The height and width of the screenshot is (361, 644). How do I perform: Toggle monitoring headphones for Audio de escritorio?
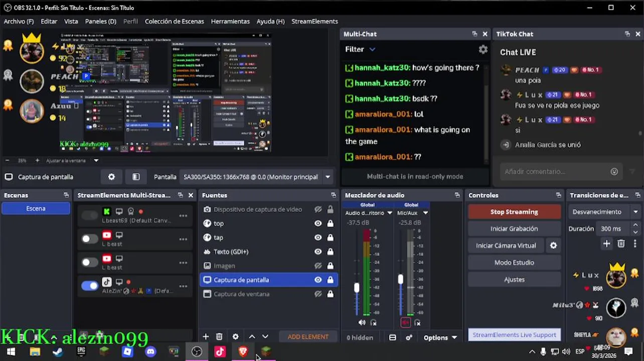(x=373, y=323)
